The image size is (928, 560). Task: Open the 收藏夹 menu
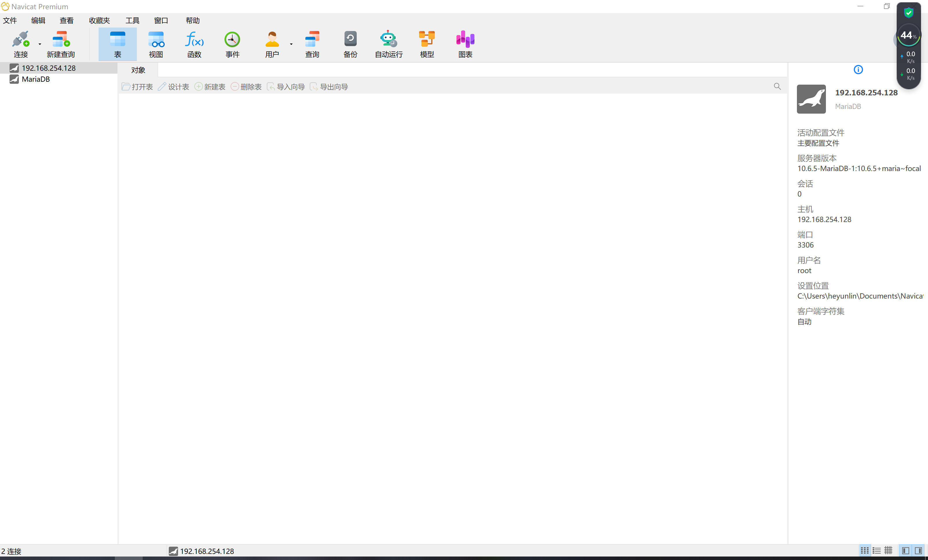(99, 21)
